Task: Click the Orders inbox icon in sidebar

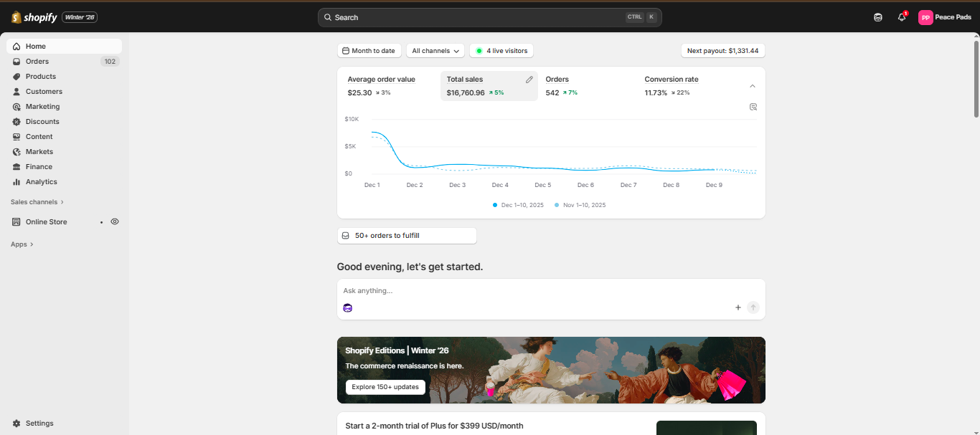Action: tap(17, 62)
